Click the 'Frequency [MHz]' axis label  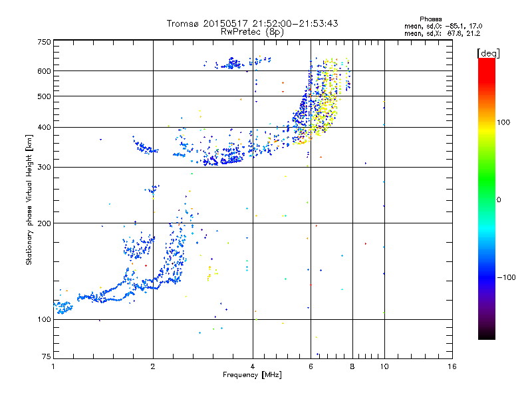pyautogui.click(x=252, y=375)
